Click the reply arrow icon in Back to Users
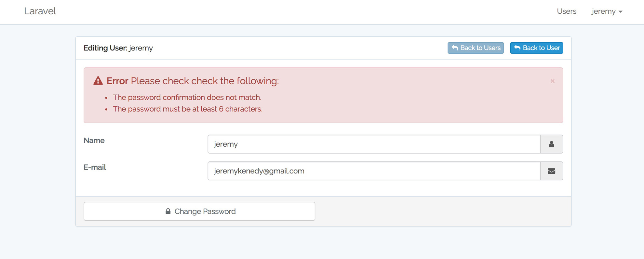This screenshot has width=644, height=259. coord(455,48)
